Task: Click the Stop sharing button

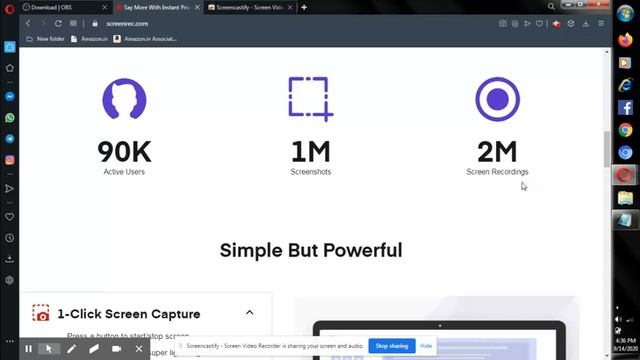Action: pyautogui.click(x=392, y=346)
